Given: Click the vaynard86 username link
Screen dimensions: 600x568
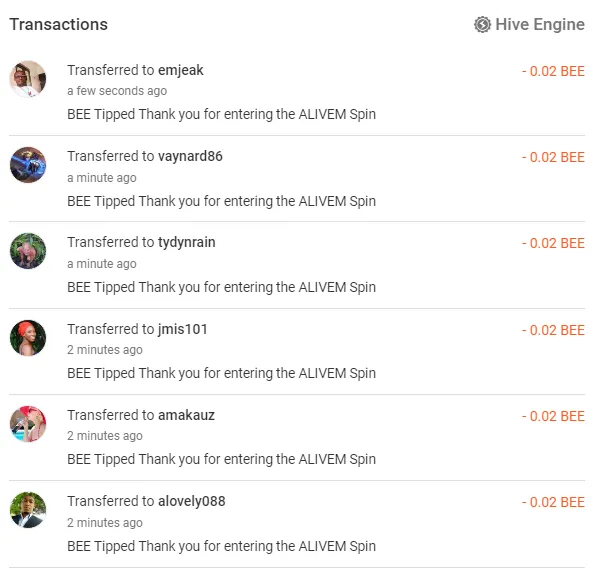Looking at the screenshot, I should (190, 156).
